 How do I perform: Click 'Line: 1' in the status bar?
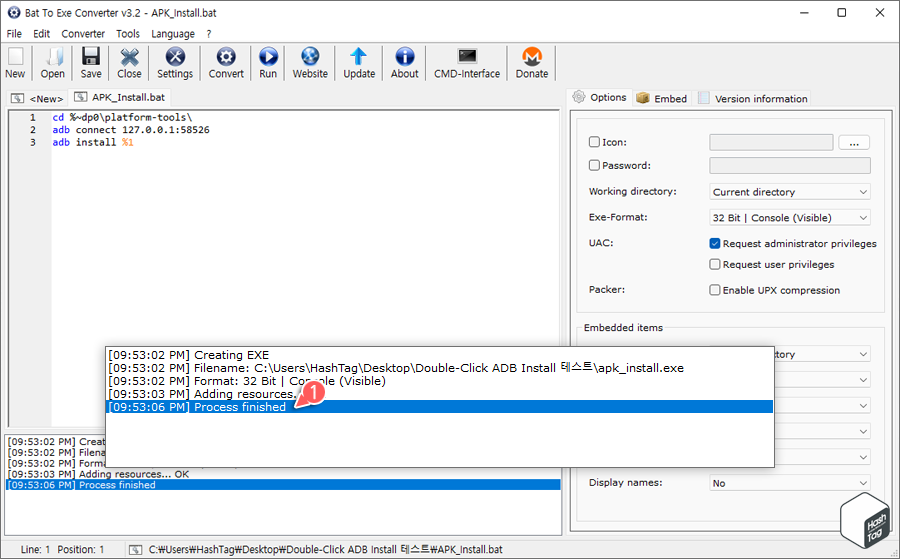[36, 550]
